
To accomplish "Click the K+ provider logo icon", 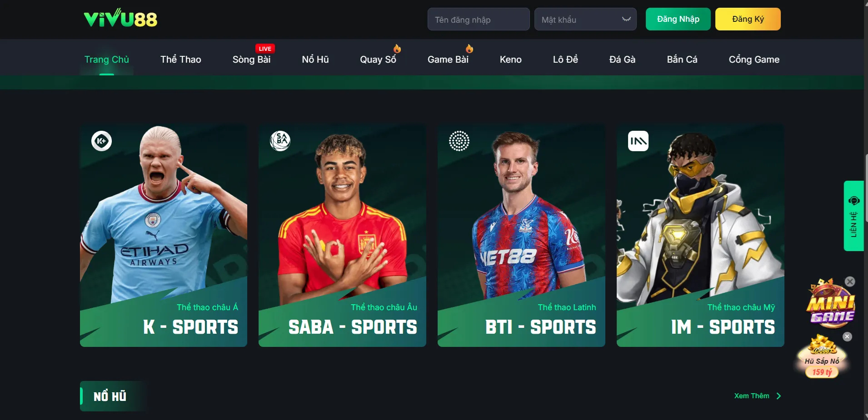I will 101,141.
